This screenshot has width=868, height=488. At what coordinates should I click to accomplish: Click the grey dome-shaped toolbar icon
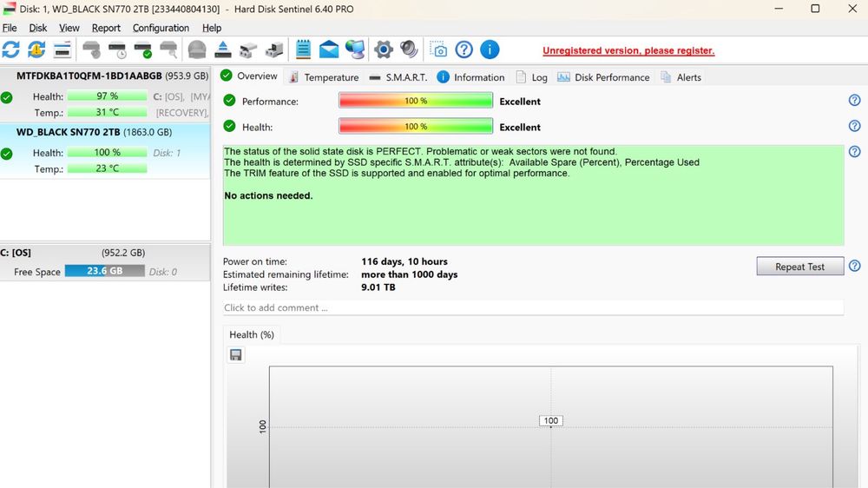tap(196, 49)
